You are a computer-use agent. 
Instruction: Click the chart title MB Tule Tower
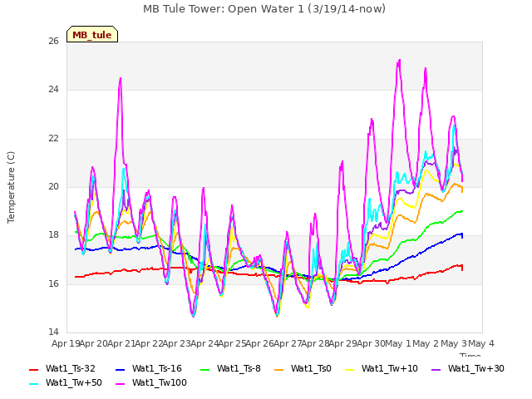[264, 9]
